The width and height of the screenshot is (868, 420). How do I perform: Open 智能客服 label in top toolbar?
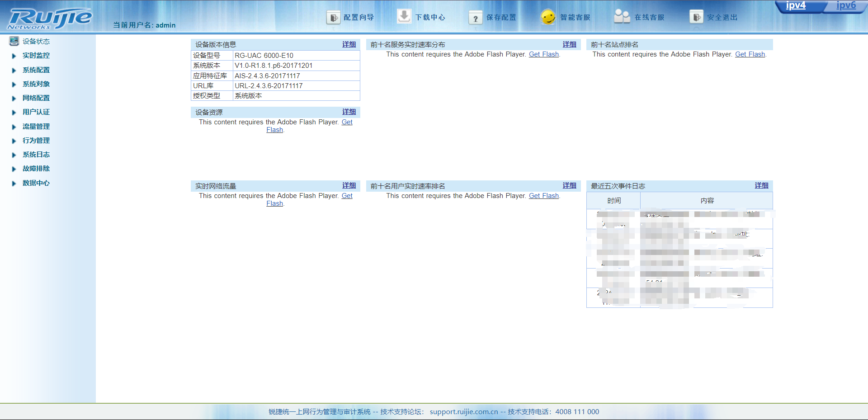tap(575, 18)
